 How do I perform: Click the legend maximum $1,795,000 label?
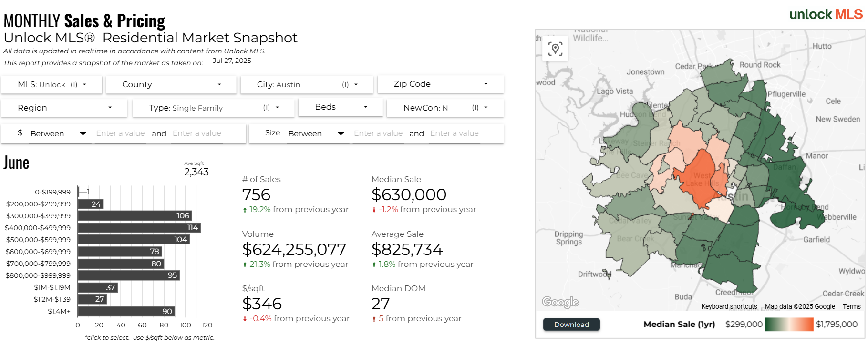click(x=837, y=324)
